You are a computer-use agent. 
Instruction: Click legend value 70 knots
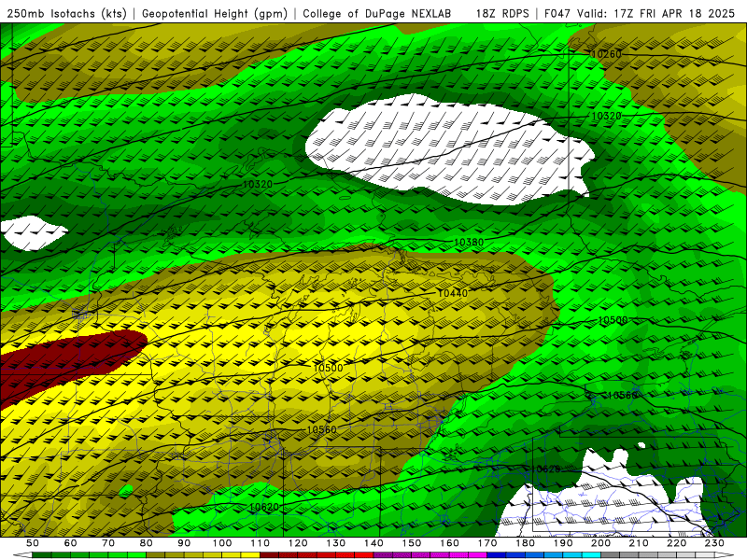click(x=108, y=543)
